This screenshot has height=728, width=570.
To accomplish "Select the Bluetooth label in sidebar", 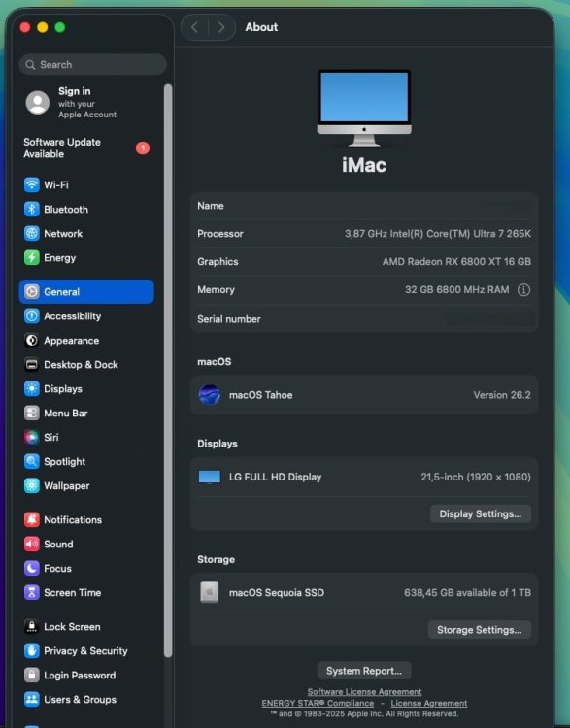I will pos(66,210).
